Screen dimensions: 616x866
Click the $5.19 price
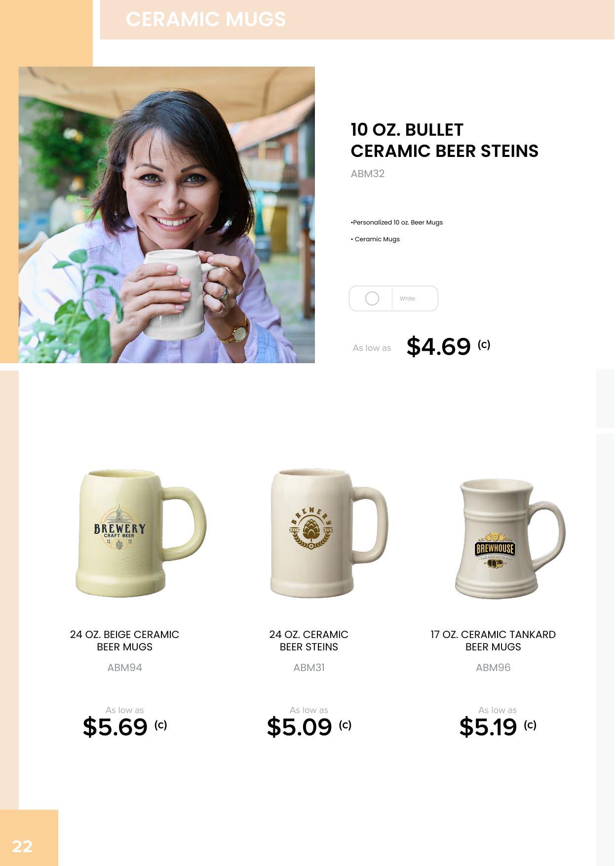click(x=488, y=727)
